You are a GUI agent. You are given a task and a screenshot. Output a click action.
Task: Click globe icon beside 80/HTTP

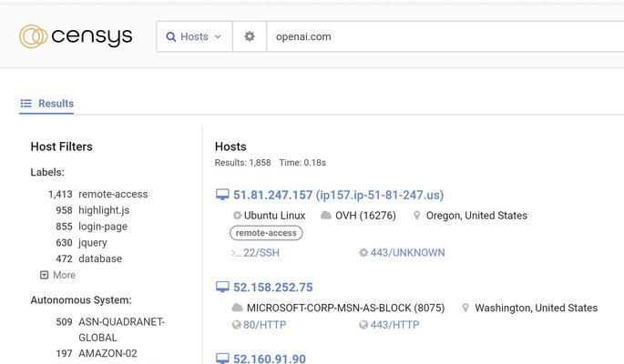point(236,325)
